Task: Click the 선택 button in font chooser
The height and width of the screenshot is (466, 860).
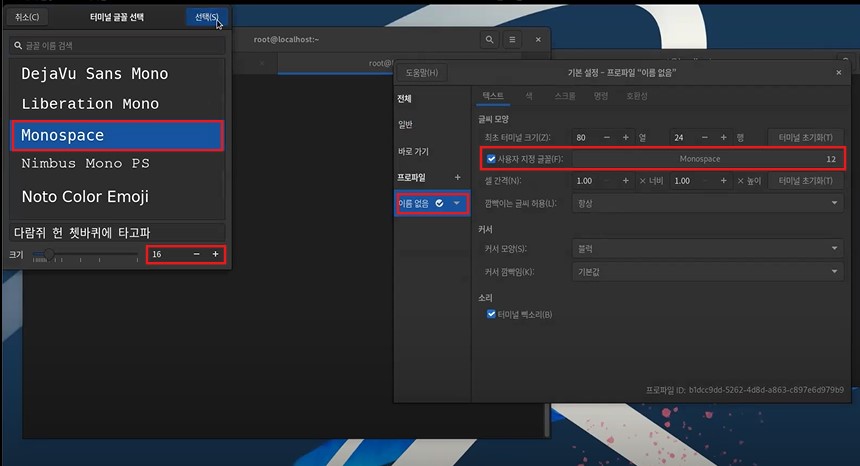Action: point(207,17)
